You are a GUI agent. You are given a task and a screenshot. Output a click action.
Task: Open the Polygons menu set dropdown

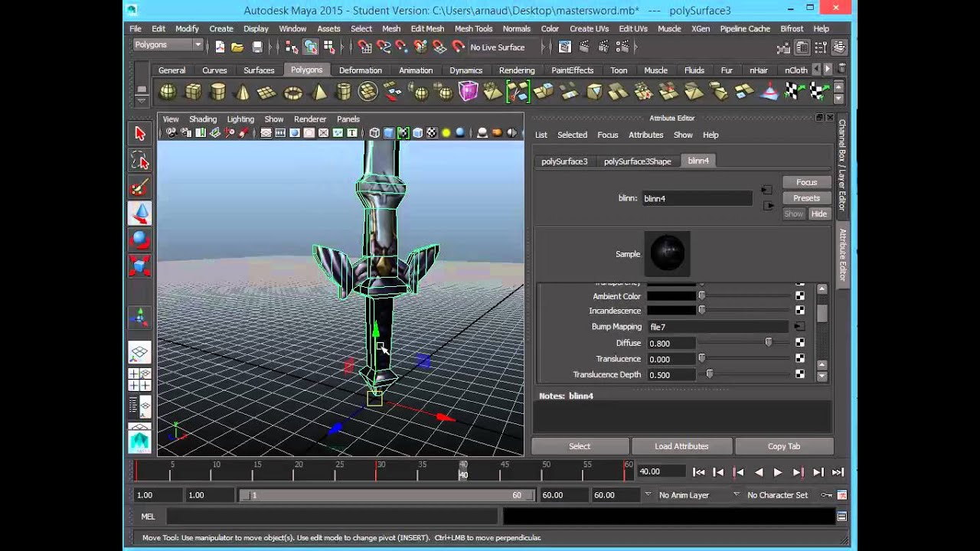pyautogui.click(x=168, y=45)
